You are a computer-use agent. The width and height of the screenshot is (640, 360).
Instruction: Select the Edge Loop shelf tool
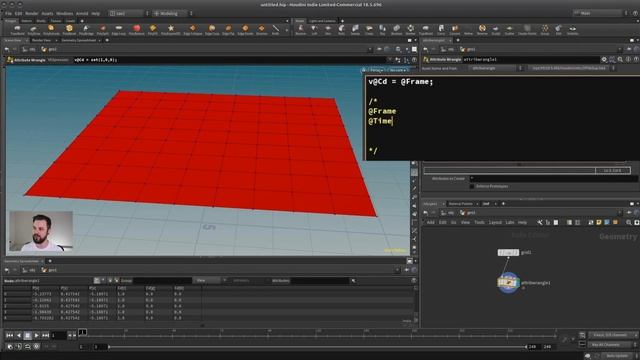118,29
